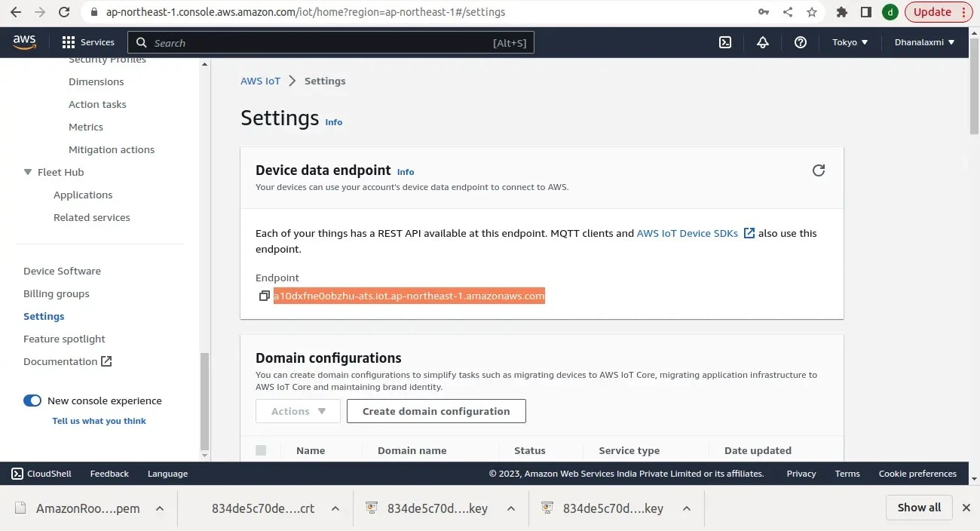Image resolution: width=980 pixels, height=531 pixels.
Task: Open the Dhanalaxmi account dropdown
Action: [x=925, y=42]
